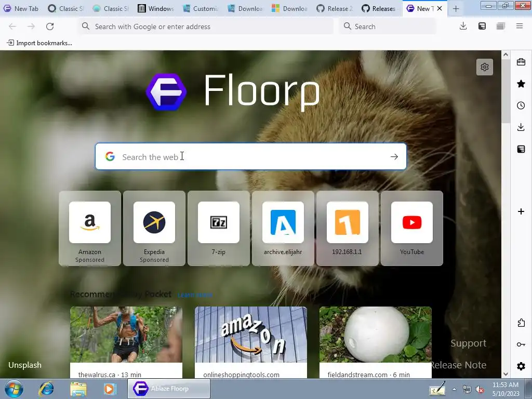532x399 pixels.
Task: Switch to the GitHub Release tab
Action: click(x=335, y=8)
